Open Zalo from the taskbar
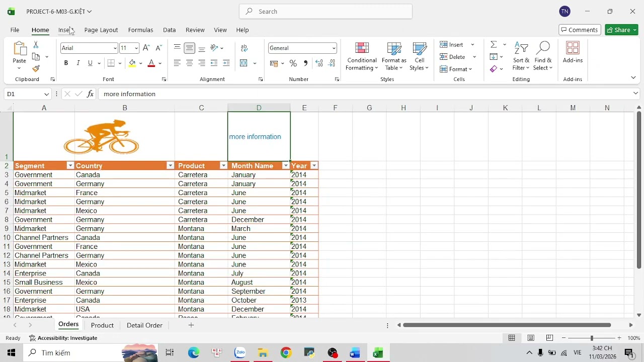The image size is (644, 362). point(240,353)
